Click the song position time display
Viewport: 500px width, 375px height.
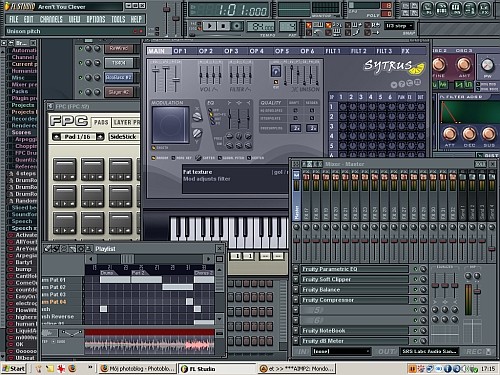tap(229, 10)
